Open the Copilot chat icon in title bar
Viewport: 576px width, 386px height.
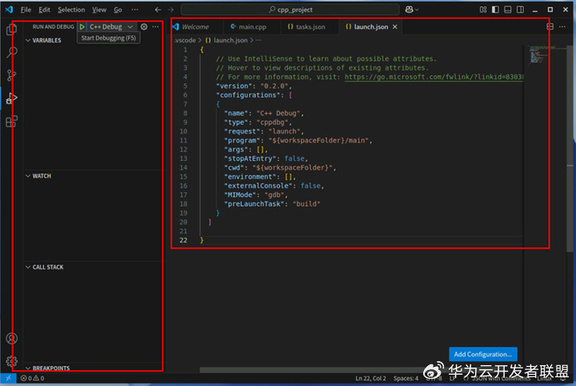coord(409,10)
